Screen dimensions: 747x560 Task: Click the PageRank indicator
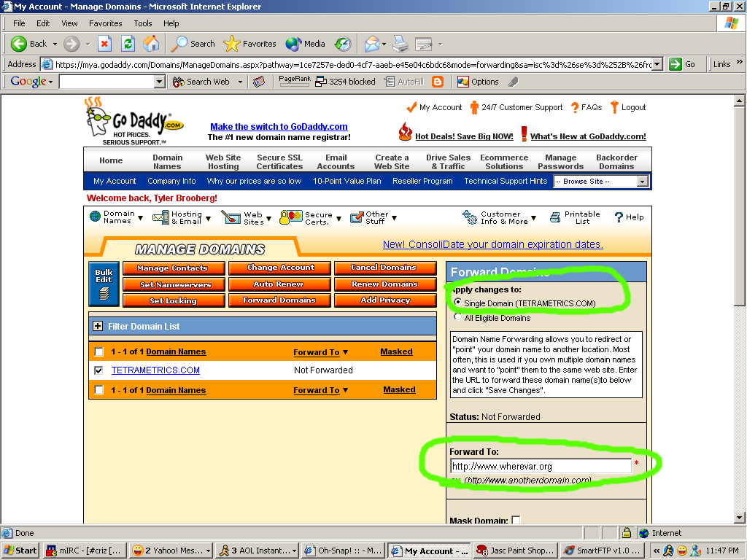(295, 81)
